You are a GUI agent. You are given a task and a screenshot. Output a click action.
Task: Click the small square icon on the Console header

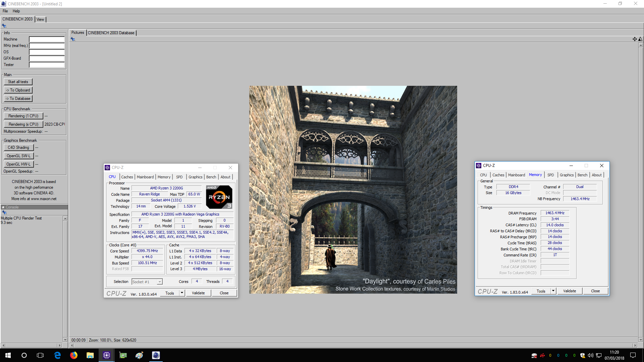tap(3, 207)
